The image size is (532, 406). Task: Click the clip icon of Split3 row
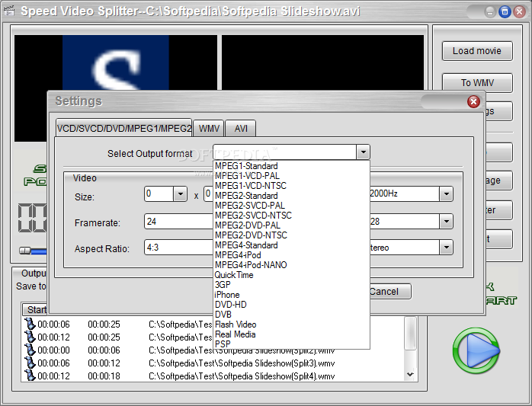point(30,363)
